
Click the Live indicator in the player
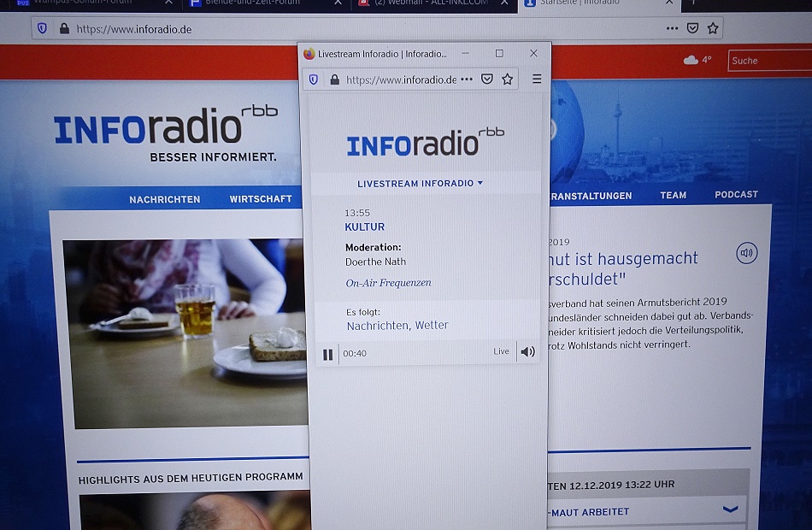point(501,351)
